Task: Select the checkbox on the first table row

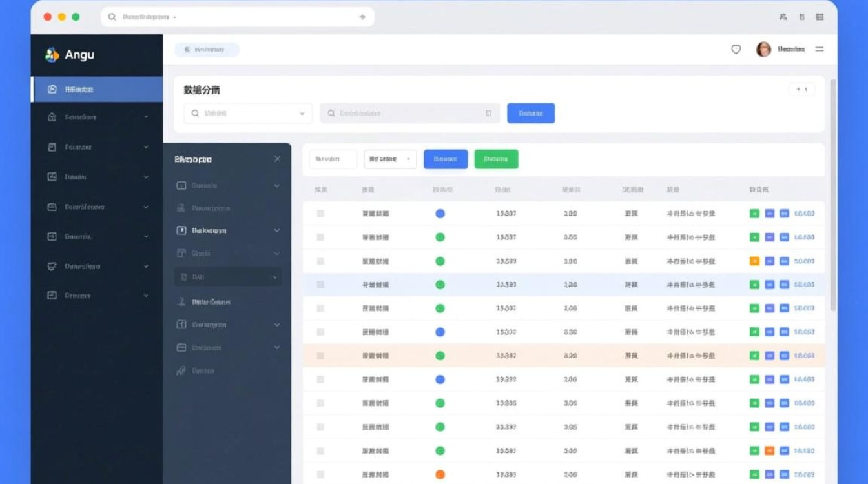Action: click(x=320, y=213)
